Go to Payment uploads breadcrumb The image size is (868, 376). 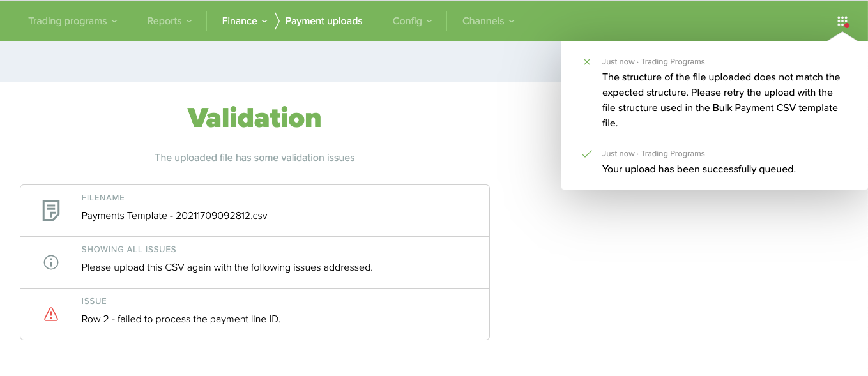[x=324, y=21]
